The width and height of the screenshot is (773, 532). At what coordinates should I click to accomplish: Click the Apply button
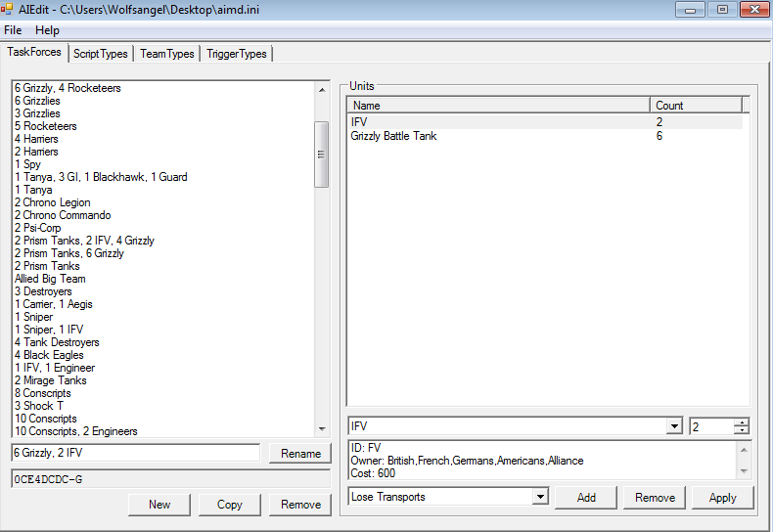coord(723,498)
